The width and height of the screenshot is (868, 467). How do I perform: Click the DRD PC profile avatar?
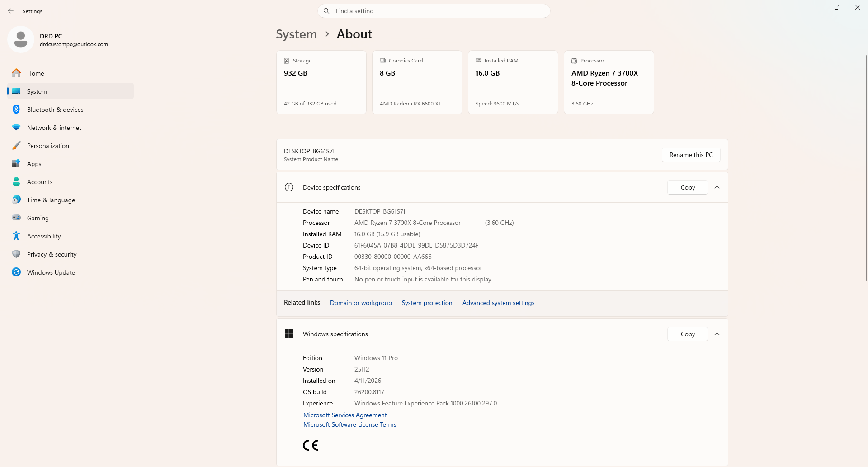point(21,39)
